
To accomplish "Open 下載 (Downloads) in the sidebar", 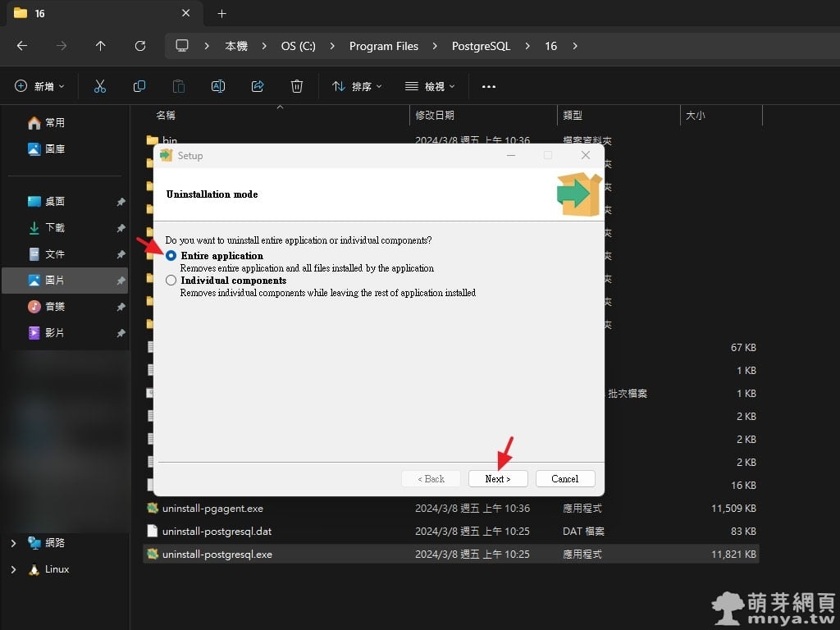I will [54, 228].
